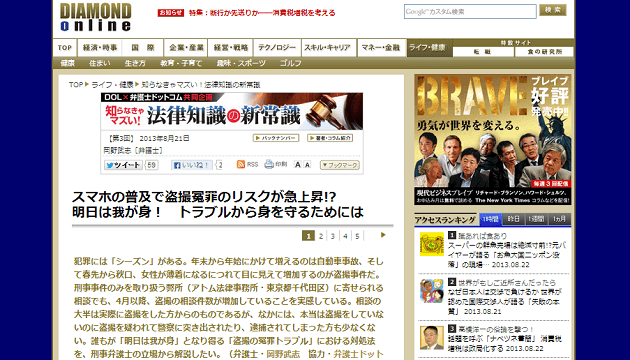This screenshot has width=630, height=360.
Task: Open the マネー・金融 navigation menu
Action: 381,48
